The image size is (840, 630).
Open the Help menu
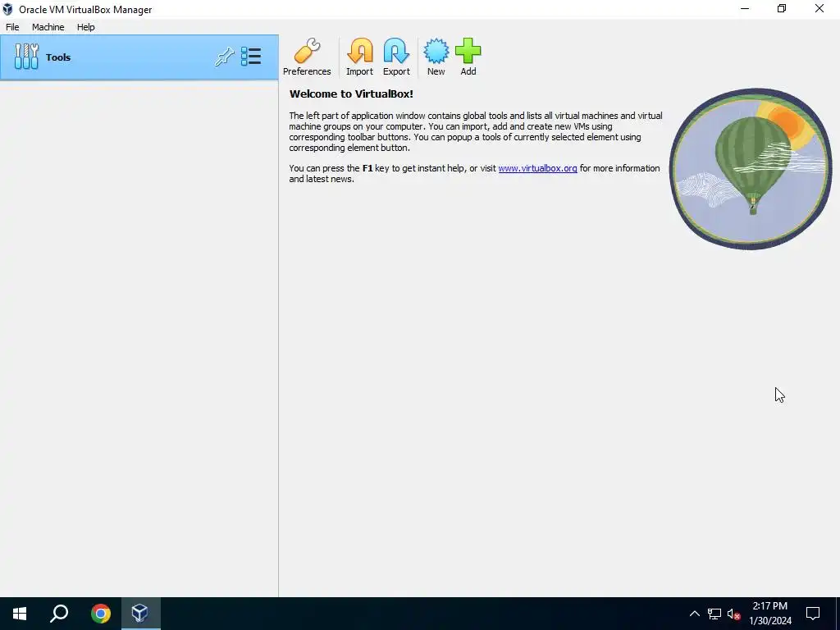[x=85, y=27]
